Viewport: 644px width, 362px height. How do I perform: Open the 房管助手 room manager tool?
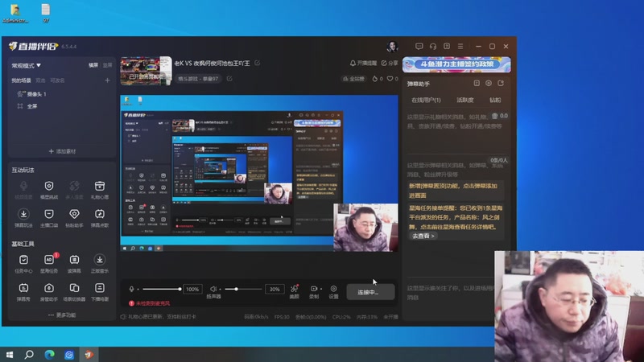point(49,292)
